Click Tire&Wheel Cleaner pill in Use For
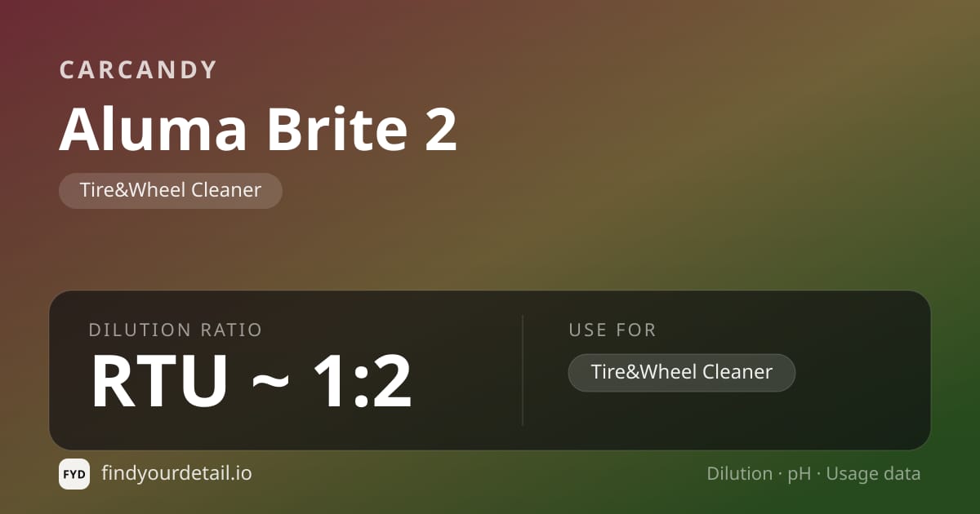Viewport: 980px width, 514px height. coord(682,372)
